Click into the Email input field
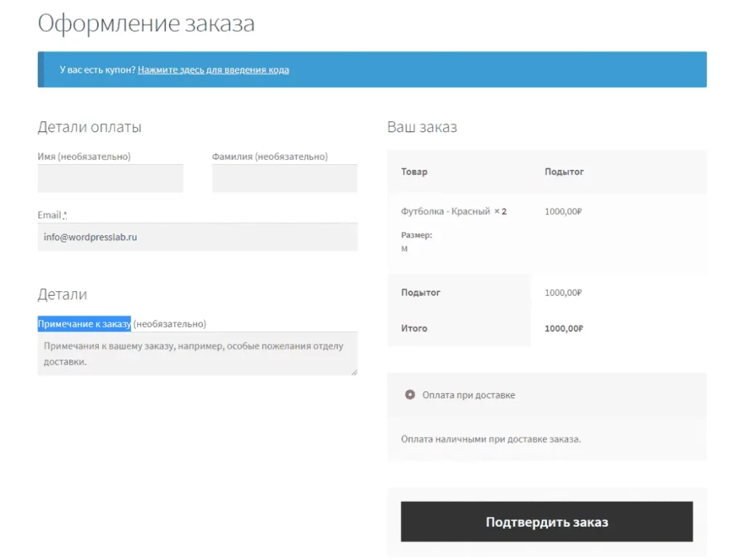This screenshot has height=560, width=744. point(197,238)
